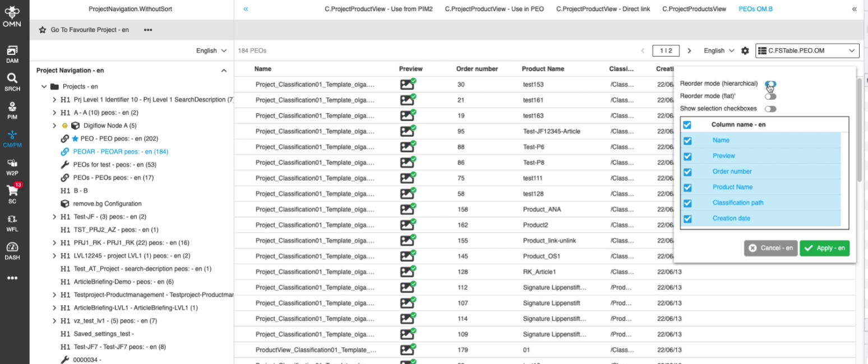Select PEOAR - PEOAR peos tree item
This screenshot has height=364, width=868.
[121, 151]
